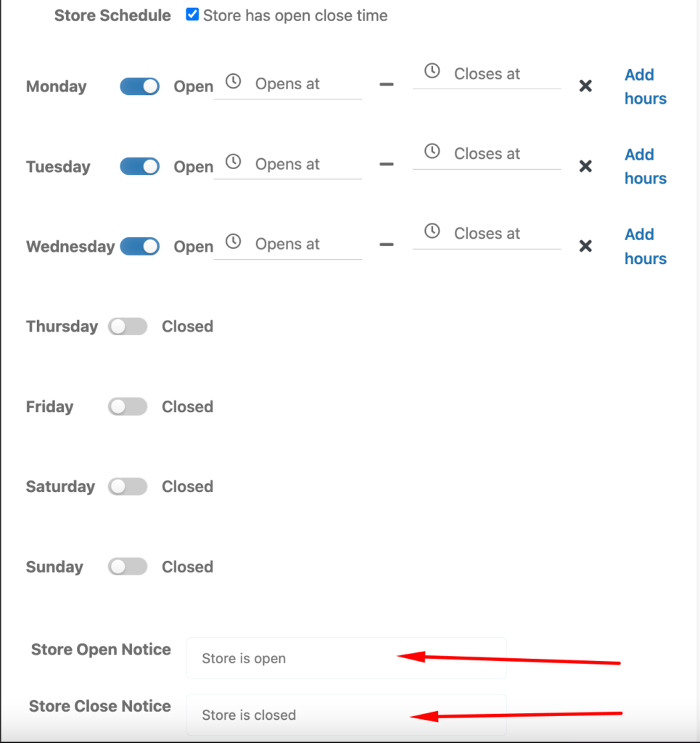Enable the Thursday toggle
Image resolution: width=700 pixels, height=743 pixels.
tap(128, 327)
